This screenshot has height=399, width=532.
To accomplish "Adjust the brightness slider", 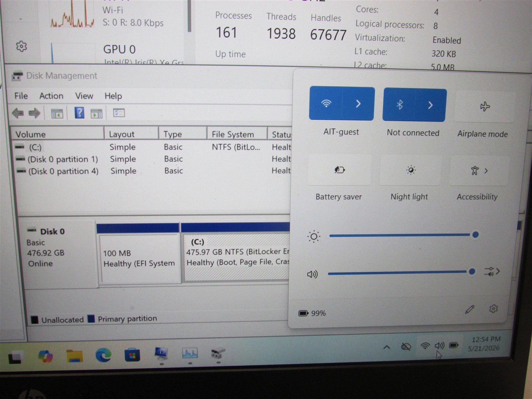I will tap(404, 235).
